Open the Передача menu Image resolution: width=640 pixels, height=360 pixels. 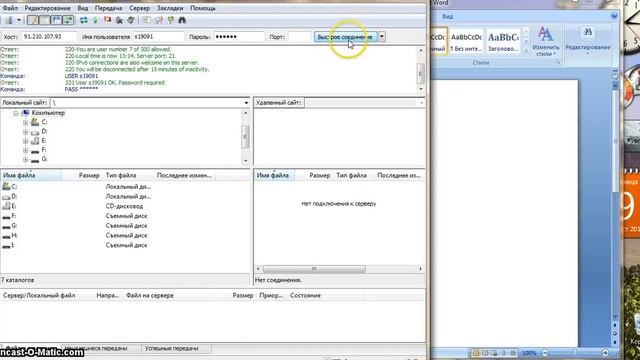tap(109, 8)
